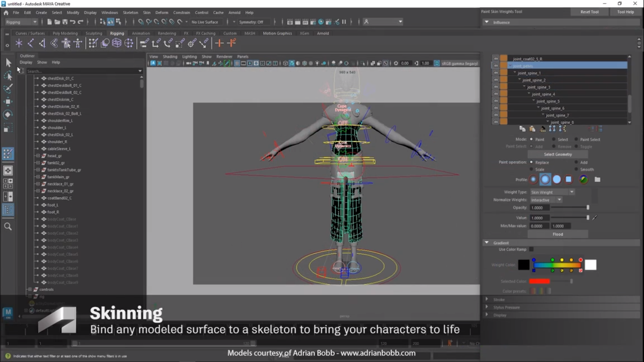Viewport: 644px width, 362px height.
Task: Click the Value slider handle
Action: 588,218
